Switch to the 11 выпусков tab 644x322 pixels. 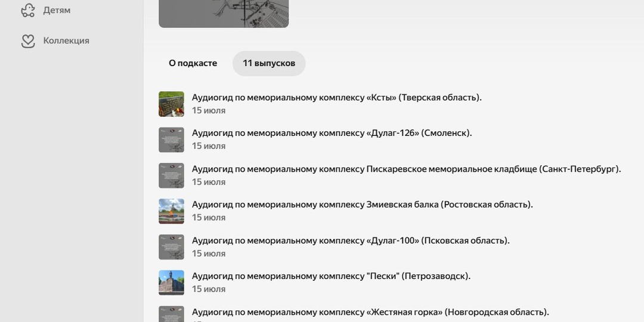point(269,63)
